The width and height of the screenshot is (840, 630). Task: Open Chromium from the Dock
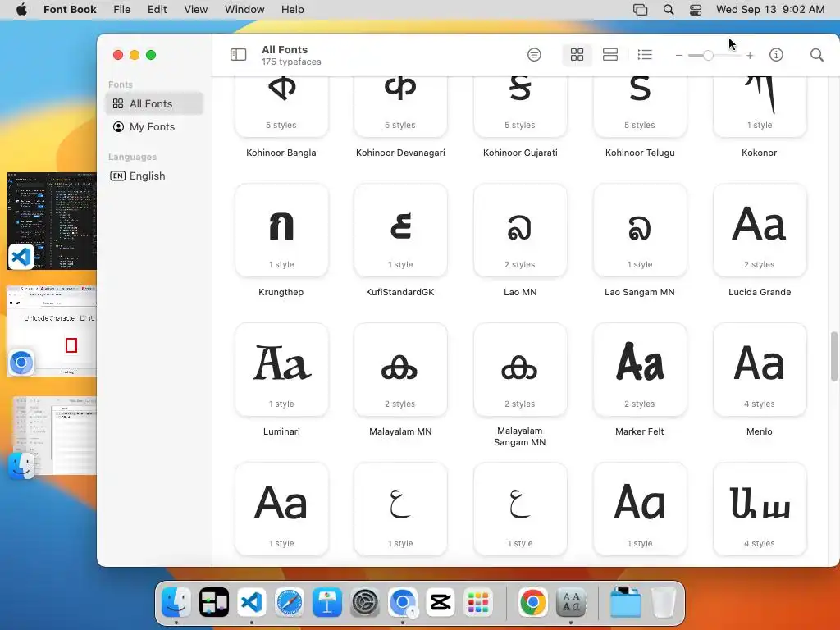point(402,602)
